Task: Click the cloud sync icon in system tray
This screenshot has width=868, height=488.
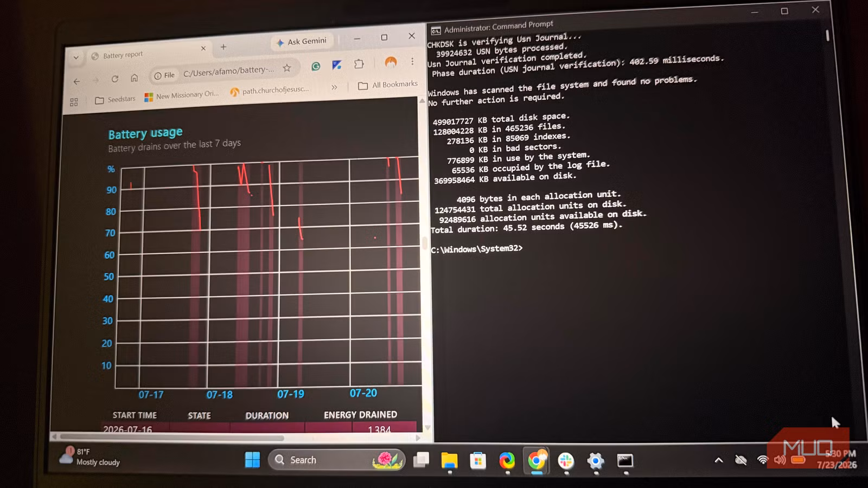Action: 741,460
